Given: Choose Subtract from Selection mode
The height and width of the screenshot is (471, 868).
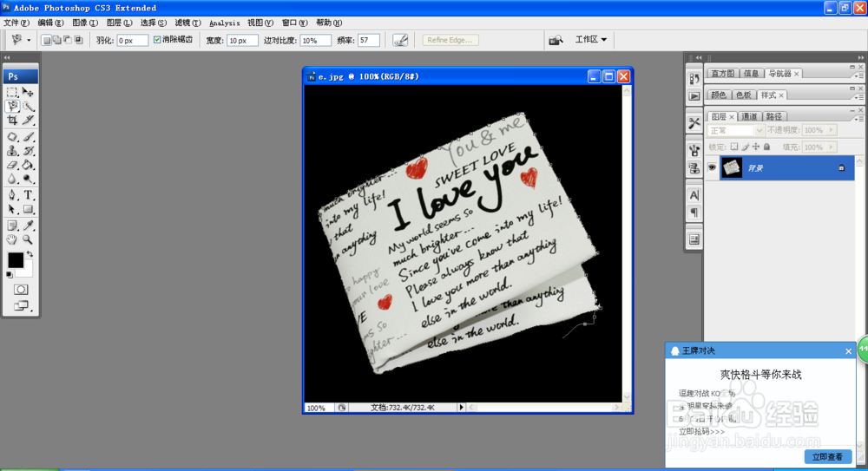Looking at the screenshot, I should tap(68, 40).
